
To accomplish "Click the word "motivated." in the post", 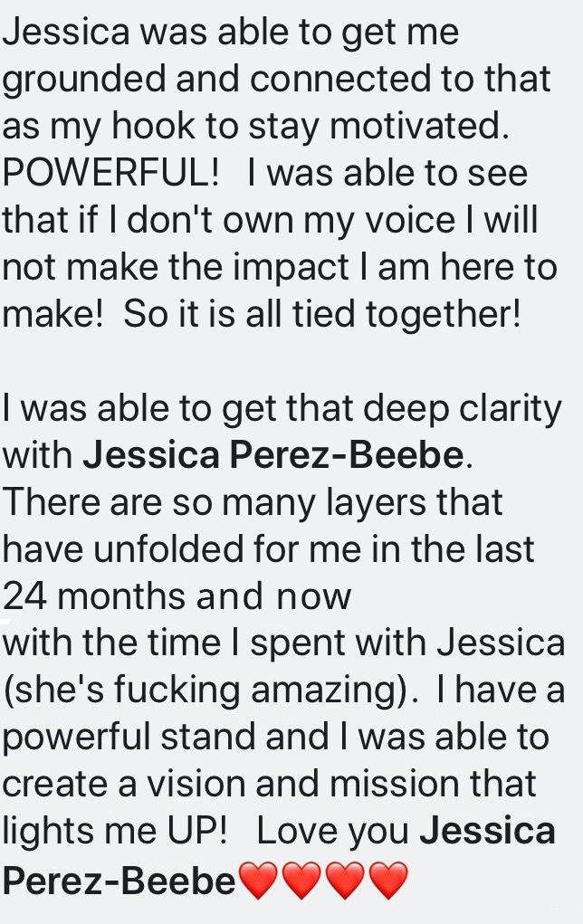I will click(x=419, y=126).
